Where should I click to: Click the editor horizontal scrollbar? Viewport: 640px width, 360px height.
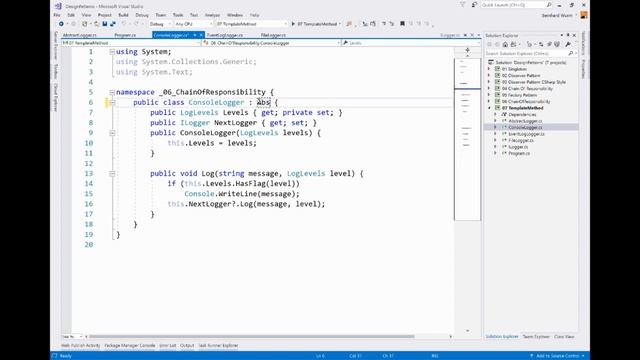[252, 337]
